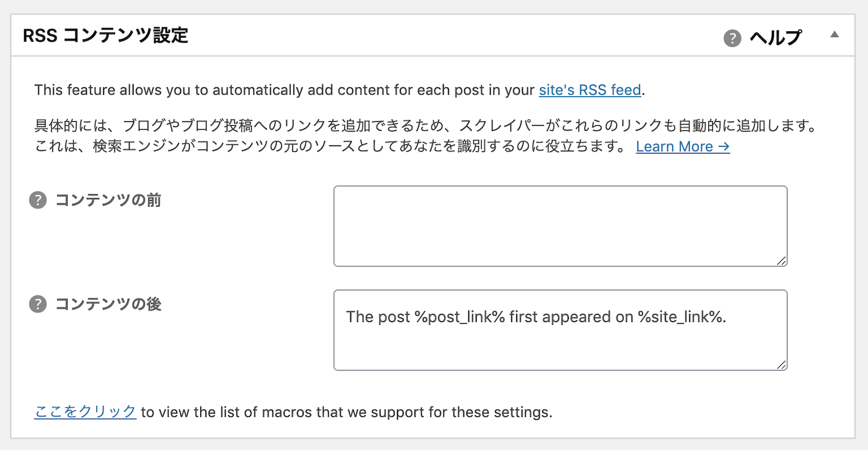Collapse the RSS コンテンツ設定 panel arrow
Screen dimensions: 868x450
pyautogui.click(x=834, y=35)
